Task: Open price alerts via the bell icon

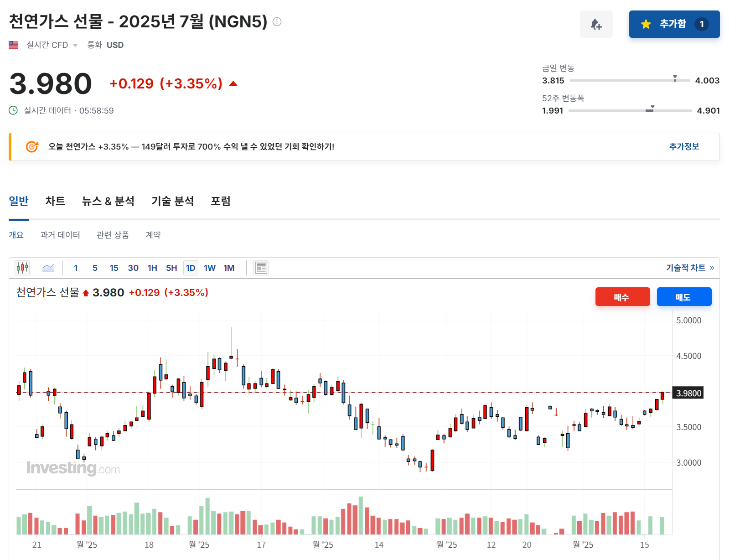Action: (x=596, y=24)
